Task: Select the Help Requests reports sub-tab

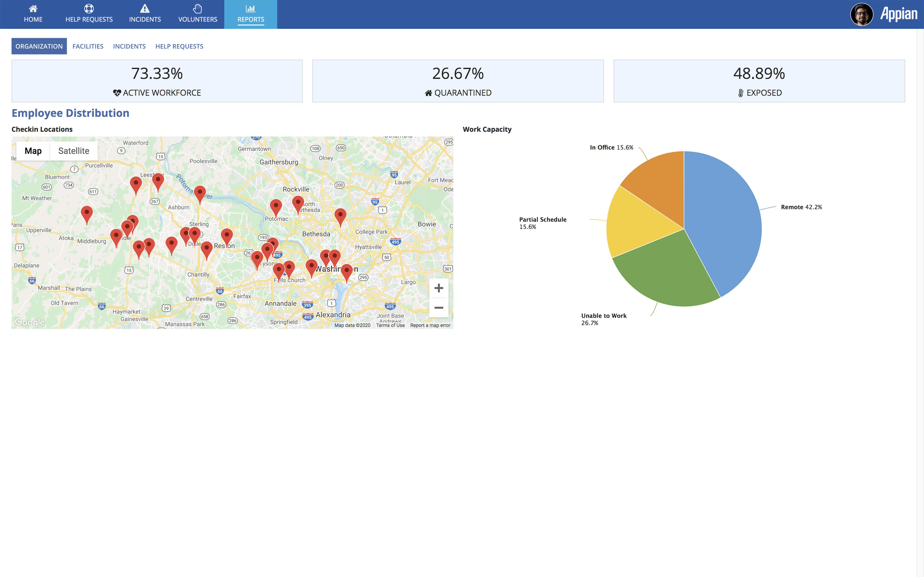Action: (179, 46)
